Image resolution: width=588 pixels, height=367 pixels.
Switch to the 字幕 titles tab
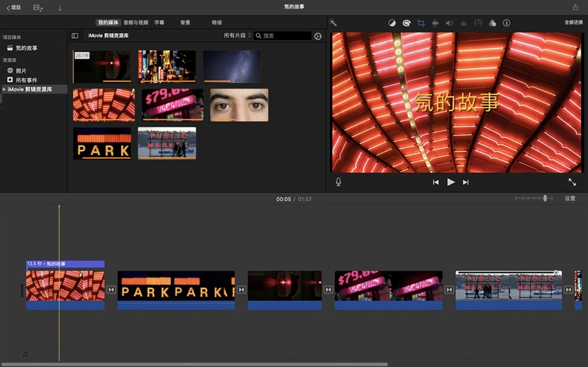[x=160, y=22]
